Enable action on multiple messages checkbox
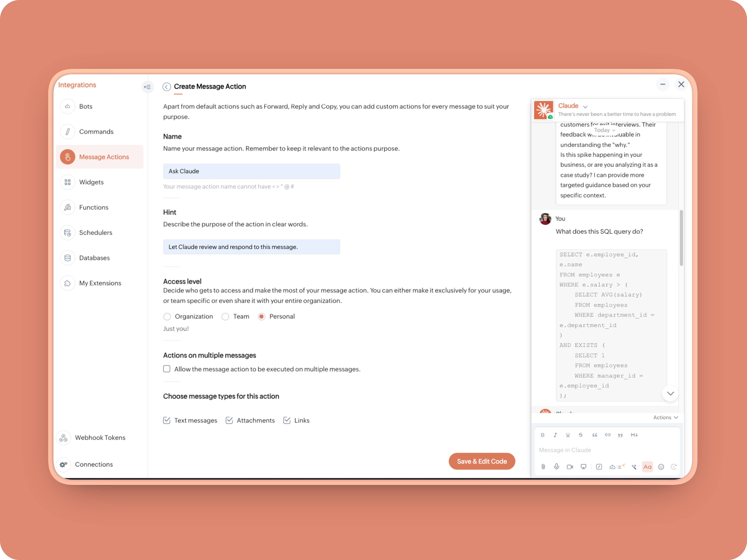 point(167,369)
